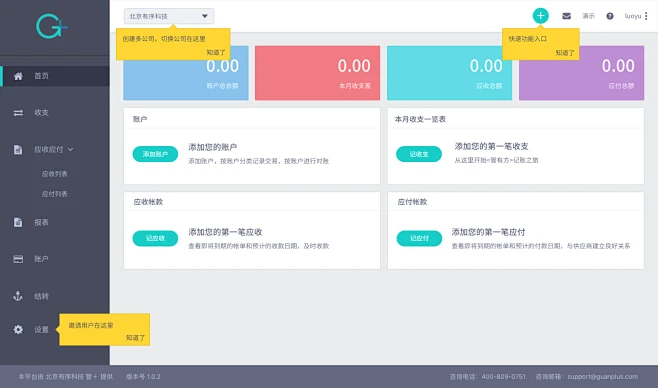Dismiss the company-switch tooltip with 知道了

pyautogui.click(x=216, y=53)
